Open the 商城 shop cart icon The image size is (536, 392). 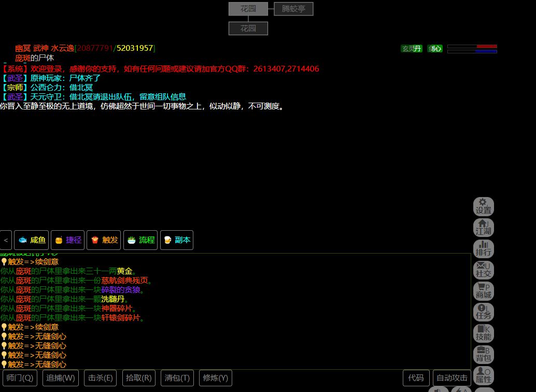pyautogui.click(x=483, y=291)
